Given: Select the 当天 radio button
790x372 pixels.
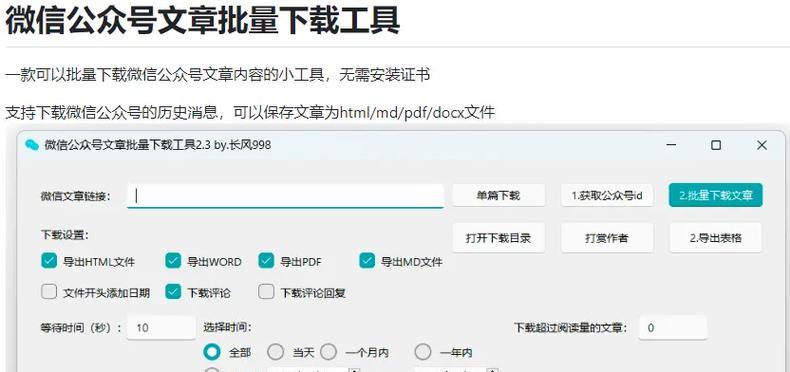Looking at the screenshot, I should (x=276, y=352).
